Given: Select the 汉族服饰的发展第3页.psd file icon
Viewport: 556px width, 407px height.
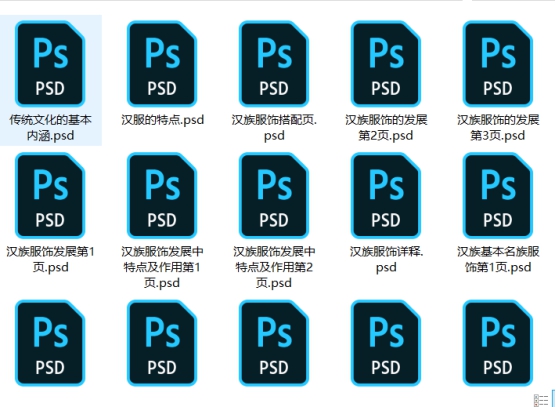Looking at the screenshot, I should (x=498, y=63).
